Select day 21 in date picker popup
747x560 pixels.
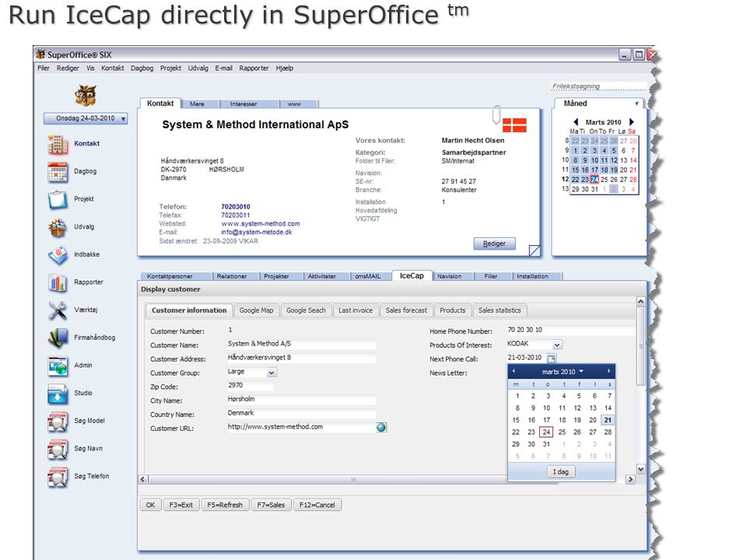608,420
